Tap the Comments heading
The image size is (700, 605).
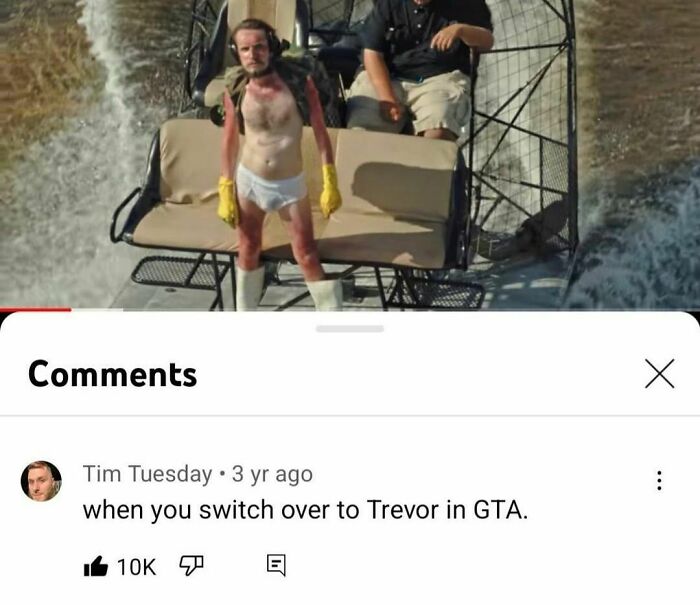(x=112, y=374)
